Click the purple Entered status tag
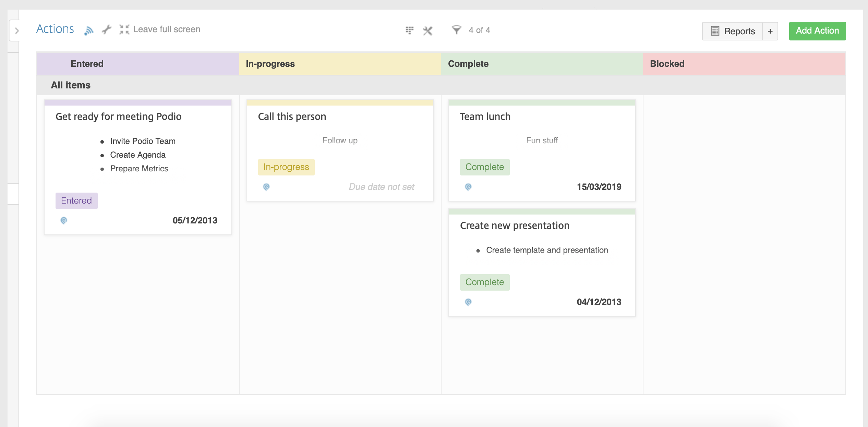The height and width of the screenshot is (427, 868). click(x=76, y=201)
